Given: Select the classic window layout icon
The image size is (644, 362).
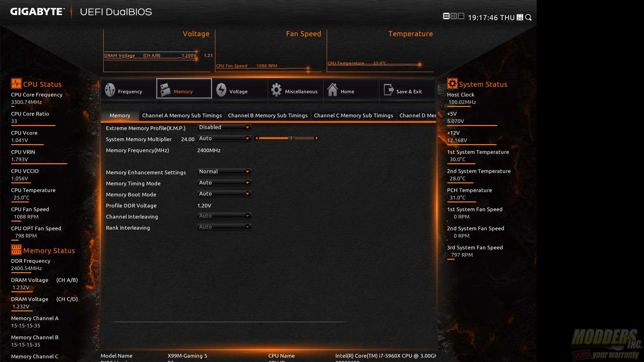Looking at the screenshot, I should coord(461,16).
